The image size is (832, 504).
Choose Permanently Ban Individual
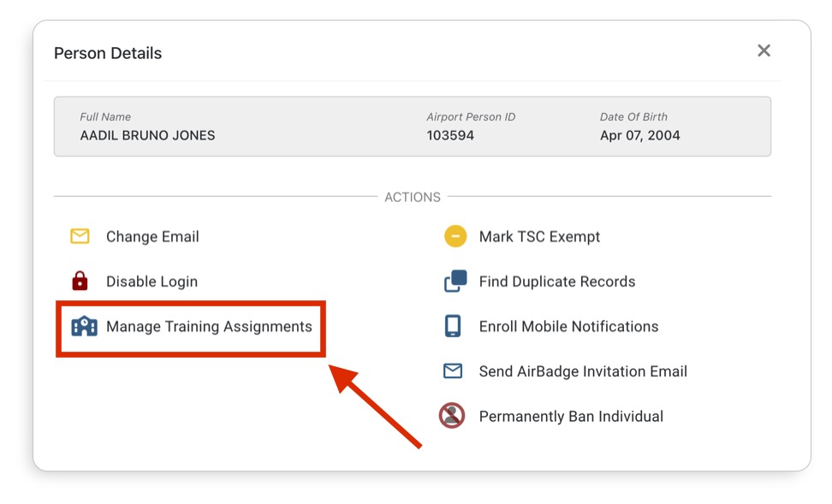(x=571, y=417)
